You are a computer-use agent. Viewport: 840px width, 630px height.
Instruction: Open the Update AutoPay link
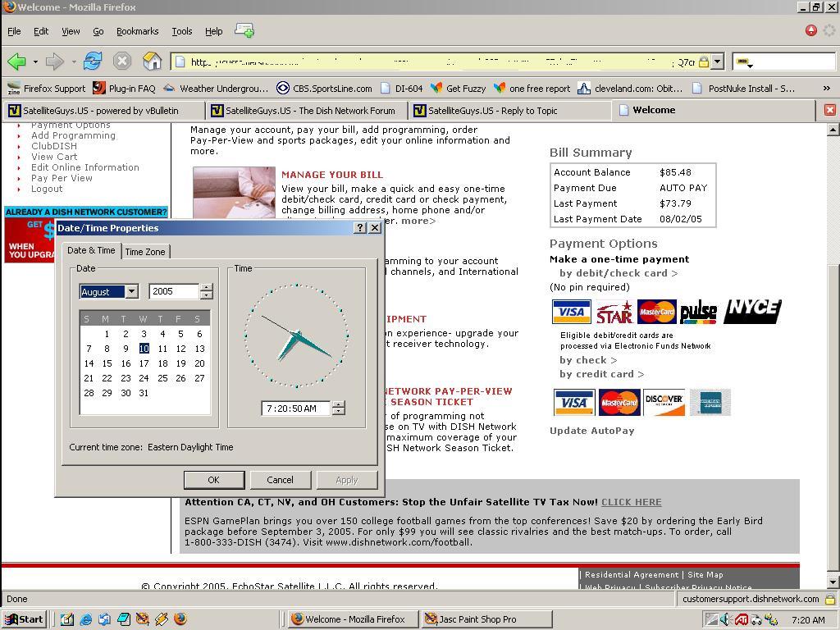point(592,431)
